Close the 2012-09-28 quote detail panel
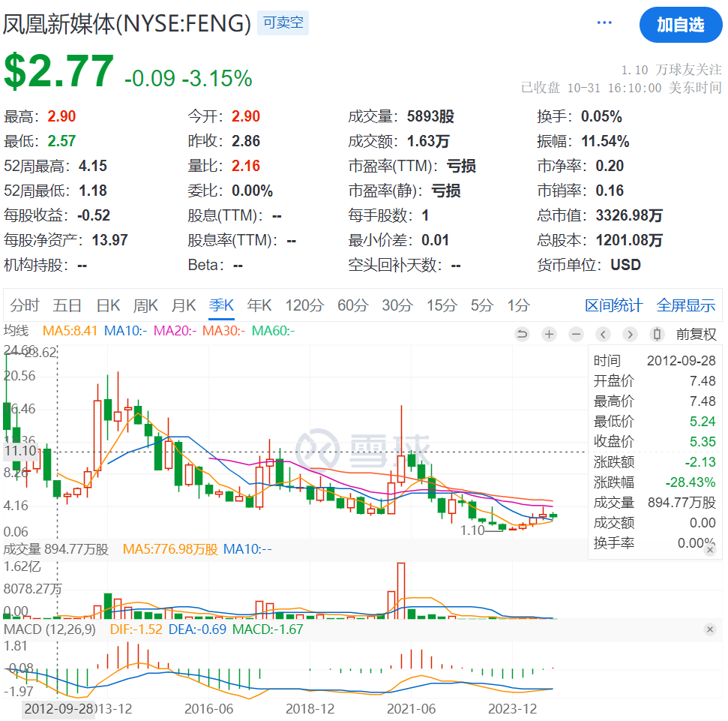The image size is (728, 721). (710, 550)
